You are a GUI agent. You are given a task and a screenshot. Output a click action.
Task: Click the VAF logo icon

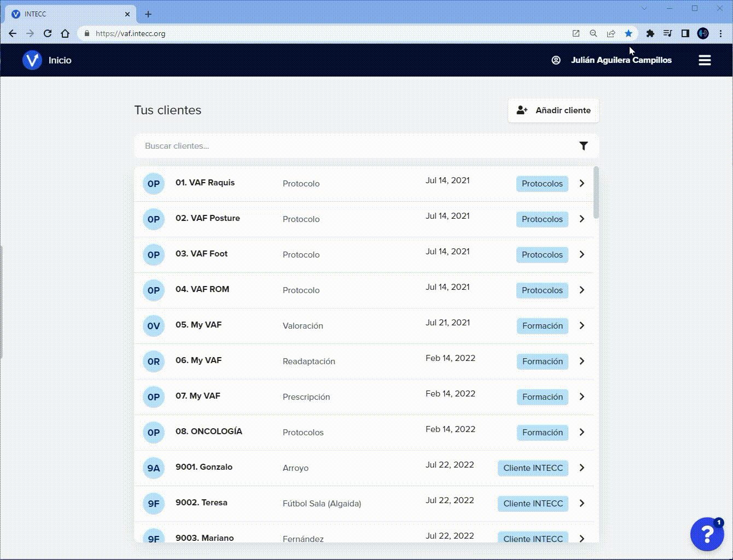tap(32, 60)
